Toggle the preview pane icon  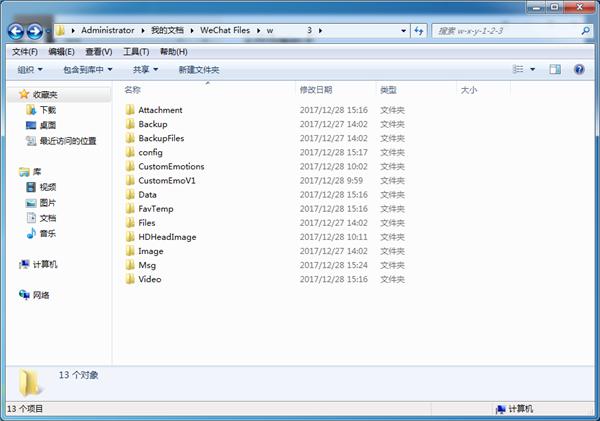click(555, 69)
